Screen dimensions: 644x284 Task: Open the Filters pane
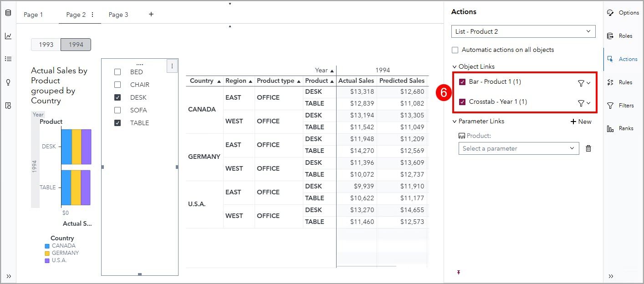click(620, 106)
